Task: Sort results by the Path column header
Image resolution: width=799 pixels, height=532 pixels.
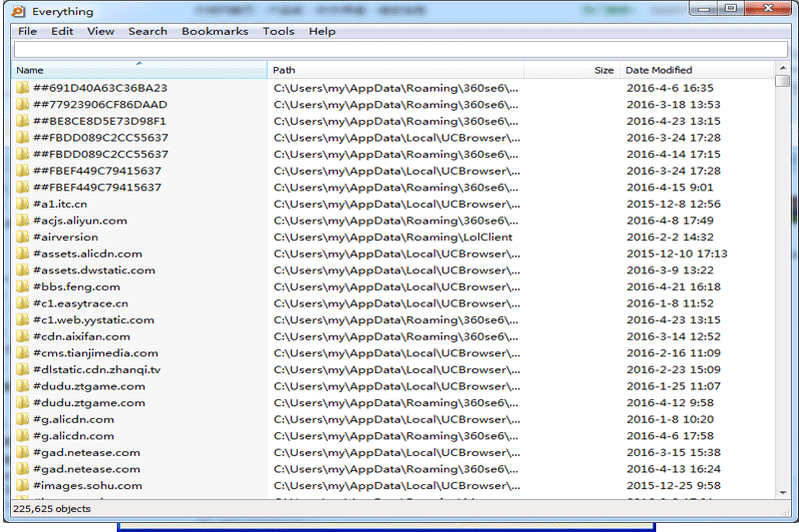Action: click(x=396, y=70)
